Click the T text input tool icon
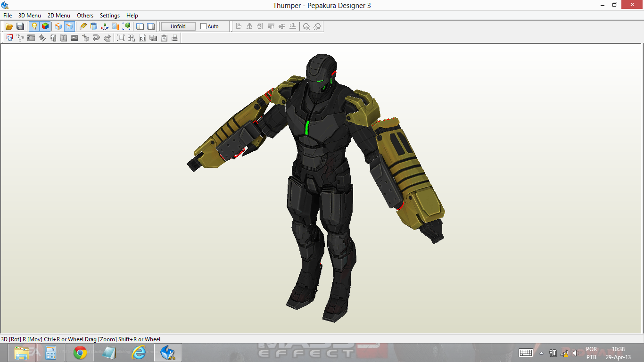 (x=64, y=38)
